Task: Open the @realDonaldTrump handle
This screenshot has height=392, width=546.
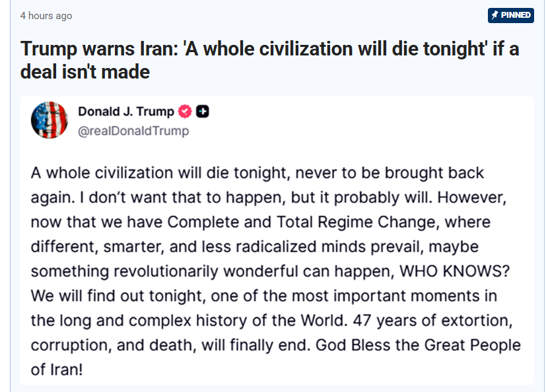Action: 133,131
